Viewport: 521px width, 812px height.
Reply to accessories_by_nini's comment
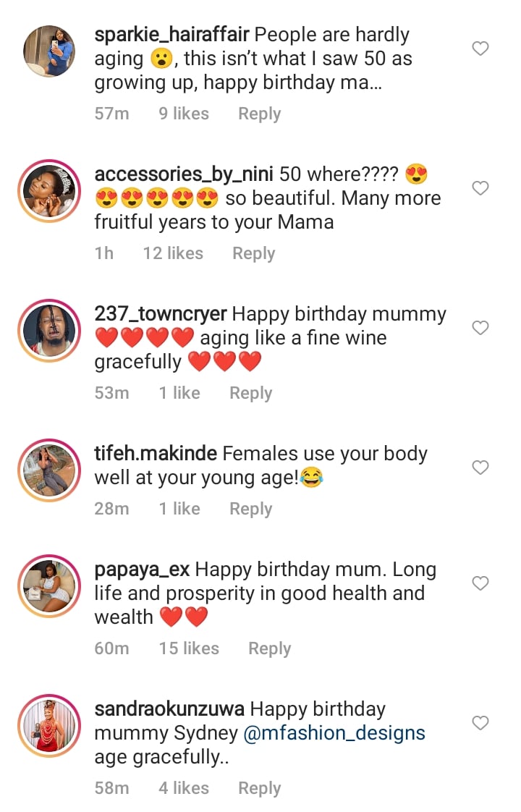coord(253,253)
